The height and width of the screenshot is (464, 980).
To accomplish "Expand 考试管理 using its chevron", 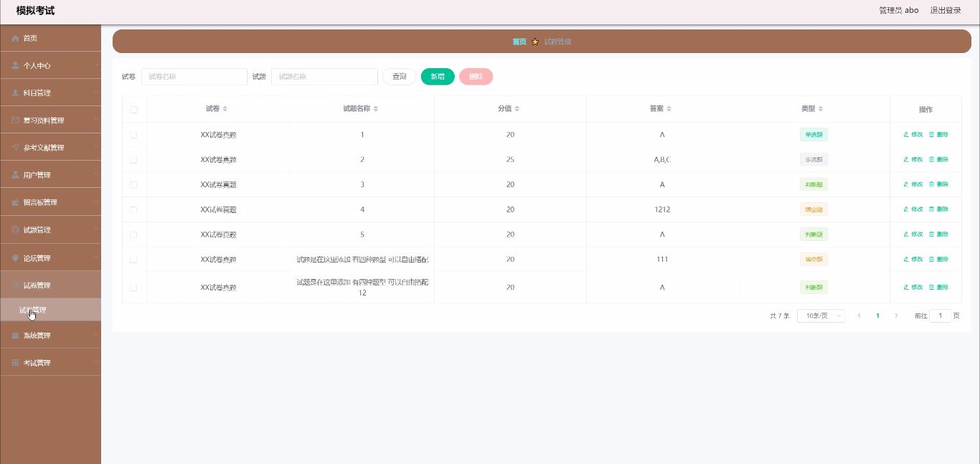I will 96,363.
